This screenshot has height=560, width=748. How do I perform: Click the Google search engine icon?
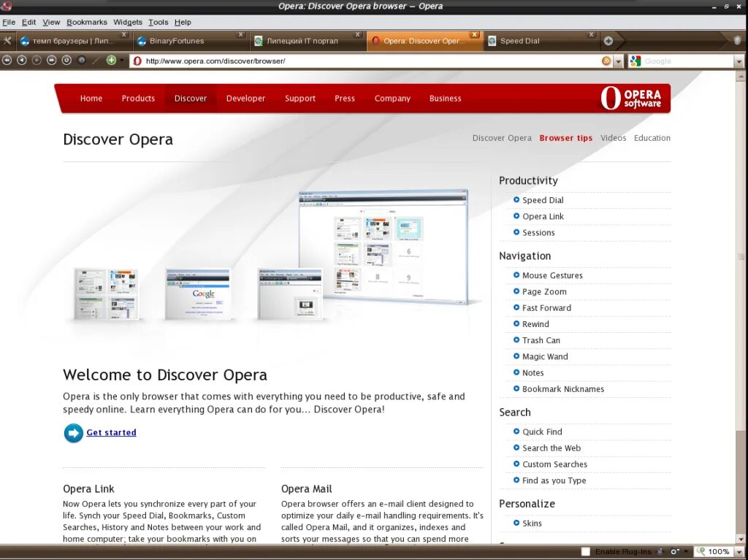coord(635,61)
